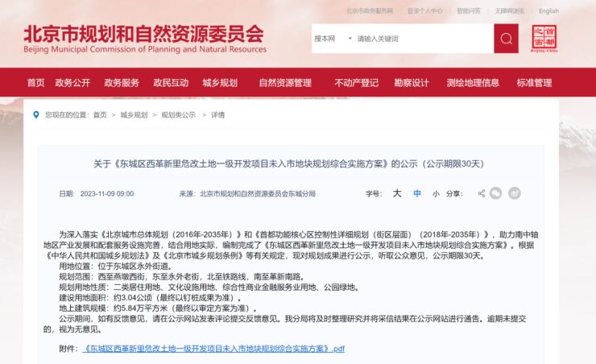Open 勘察设计 navigation menu
This screenshot has height=364, width=596.
point(412,83)
